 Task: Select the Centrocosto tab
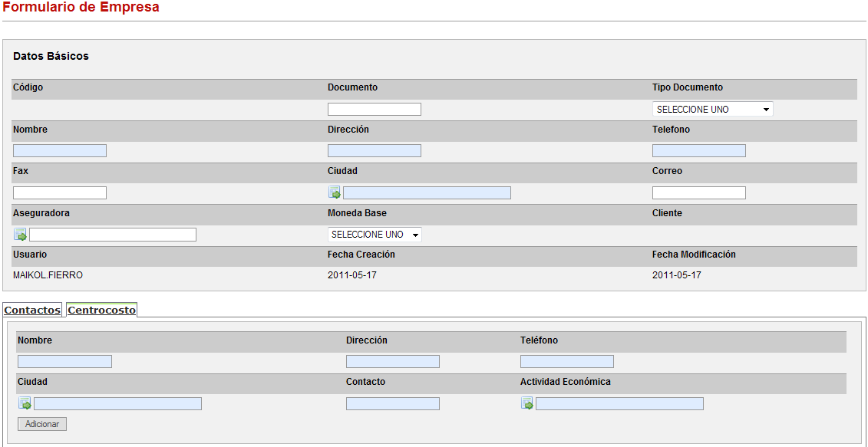[x=101, y=311]
